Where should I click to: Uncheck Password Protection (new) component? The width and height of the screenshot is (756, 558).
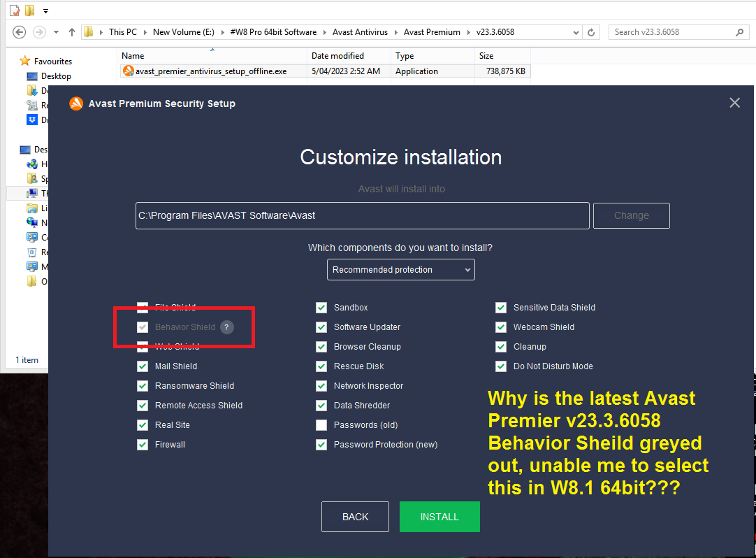[321, 445]
